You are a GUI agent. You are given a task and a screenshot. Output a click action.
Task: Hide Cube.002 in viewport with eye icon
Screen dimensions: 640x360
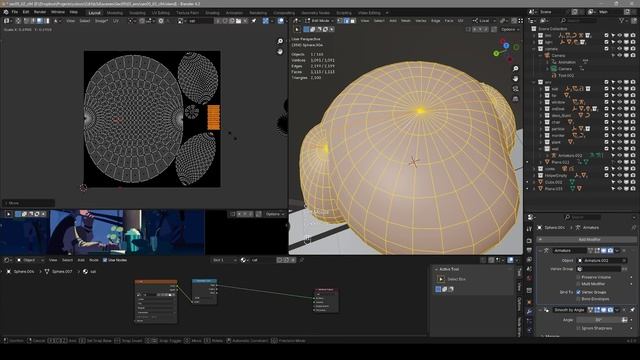(620, 182)
